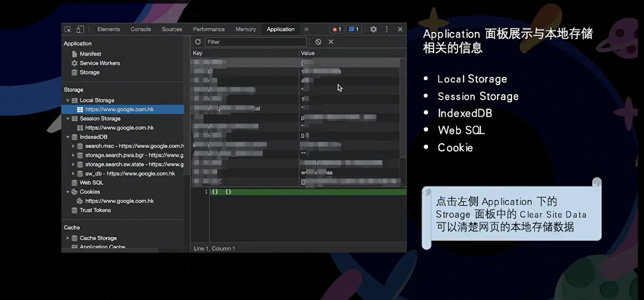Switch to the Sources tab
Viewport: 644px width, 300px height.
172,29
